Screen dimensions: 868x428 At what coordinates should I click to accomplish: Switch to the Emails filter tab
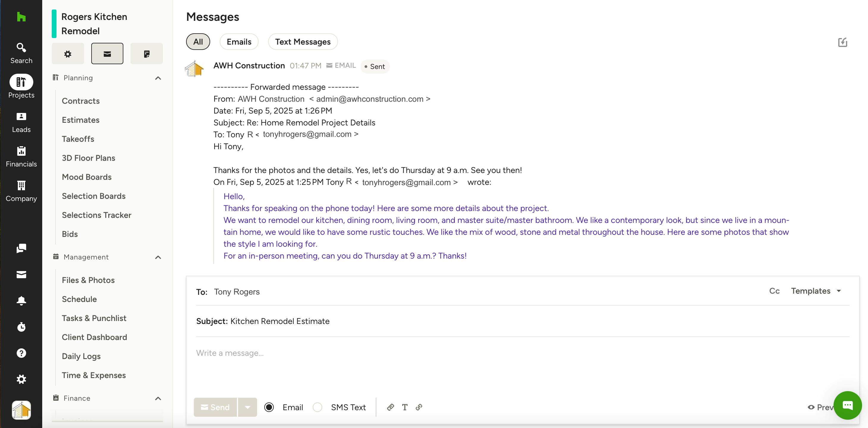(239, 42)
